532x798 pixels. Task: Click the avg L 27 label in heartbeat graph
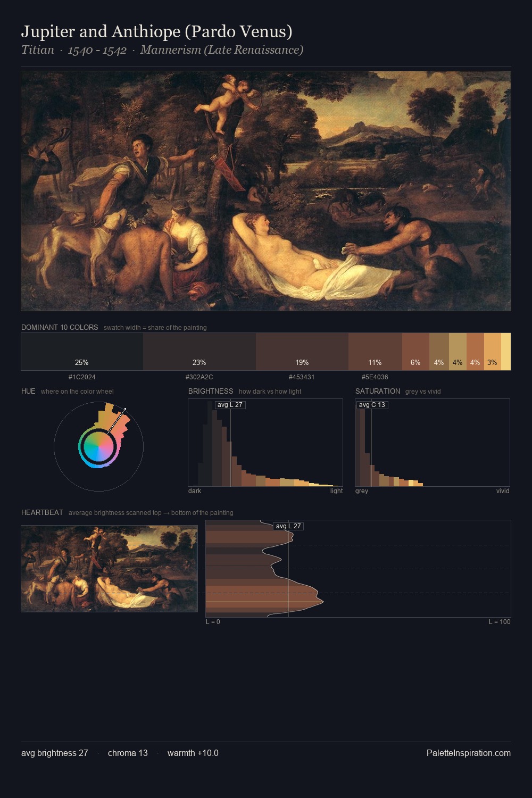coord(288,526)
